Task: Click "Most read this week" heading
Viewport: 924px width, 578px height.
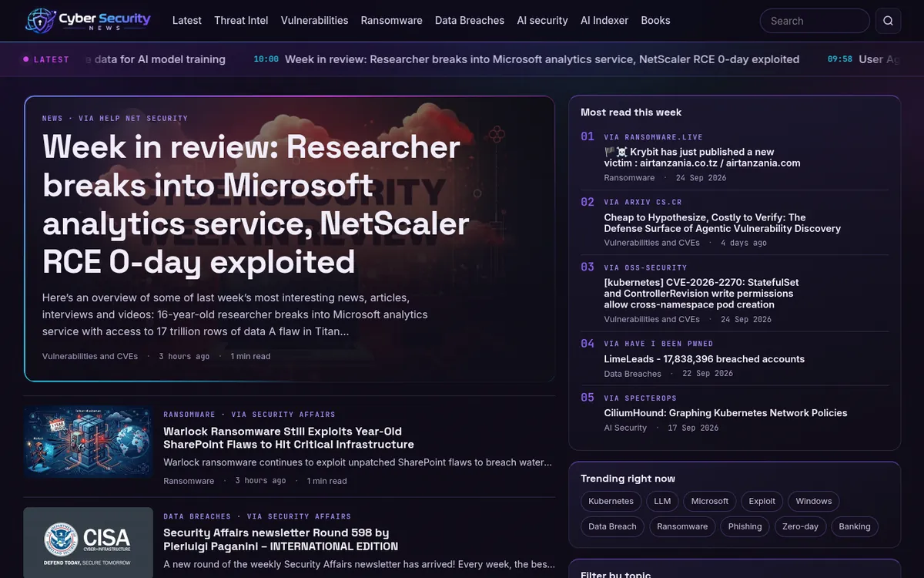Action: point(631,112)
